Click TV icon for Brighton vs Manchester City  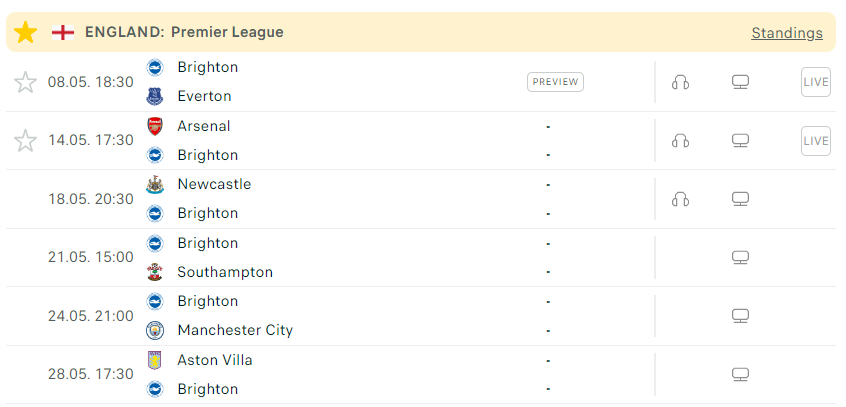click(740, 316)
